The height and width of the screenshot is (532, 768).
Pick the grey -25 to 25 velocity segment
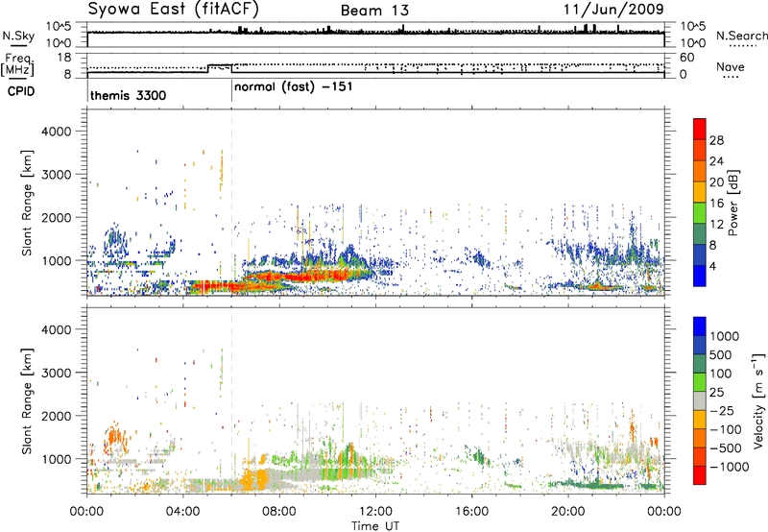tap(700, 401)
